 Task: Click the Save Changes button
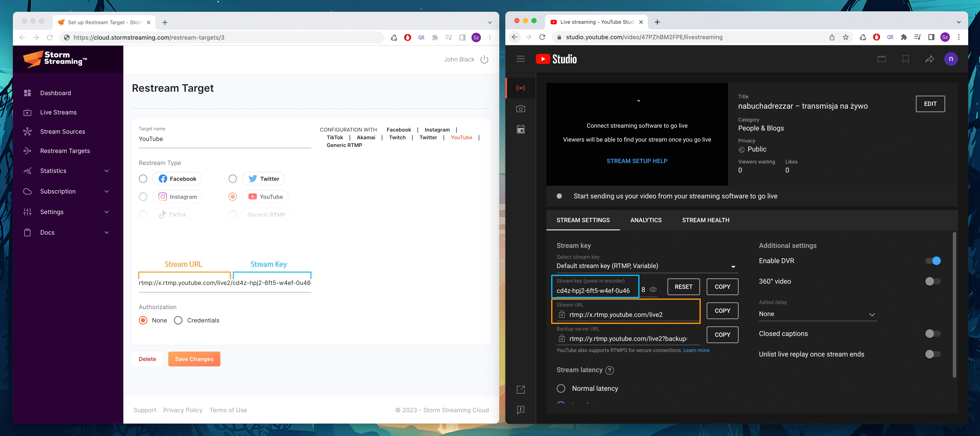[194, 359]
